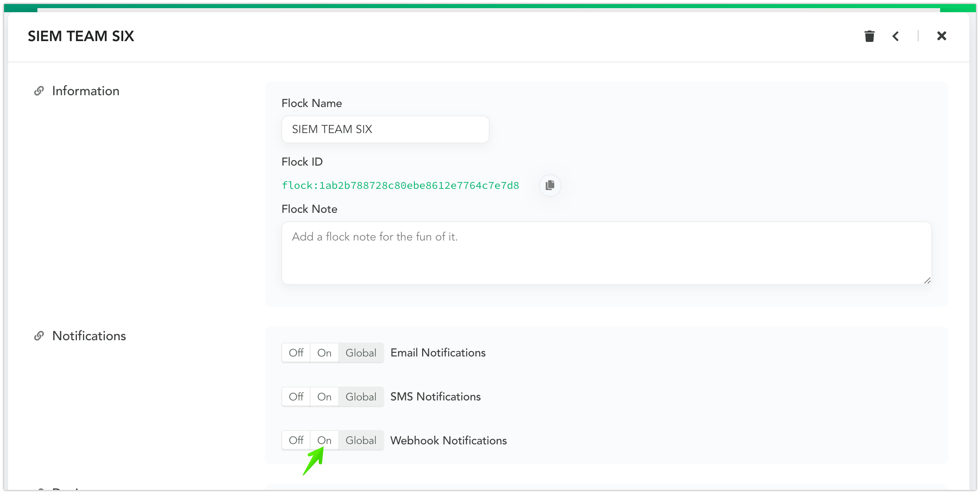Image resolution: width=980 pixels, height=494 pixels.
Task: Click the back chevron arrow icon
Action: [895, 36]
